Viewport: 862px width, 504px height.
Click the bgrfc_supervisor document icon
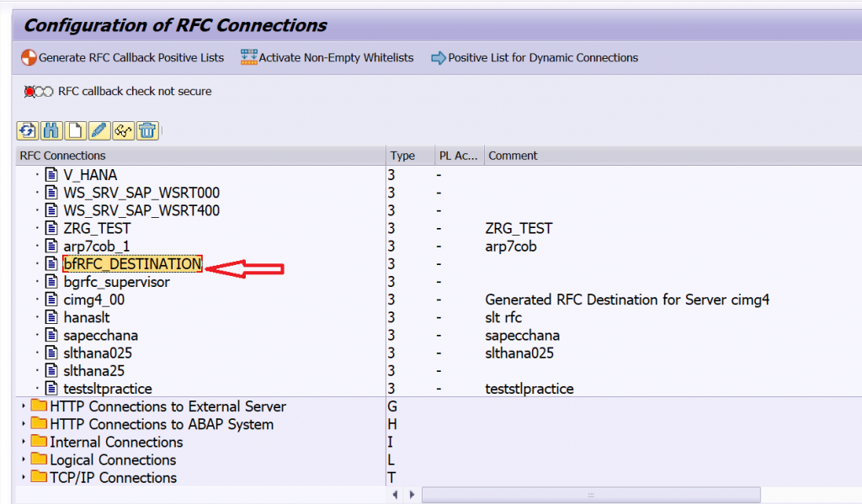coord(51,282)
